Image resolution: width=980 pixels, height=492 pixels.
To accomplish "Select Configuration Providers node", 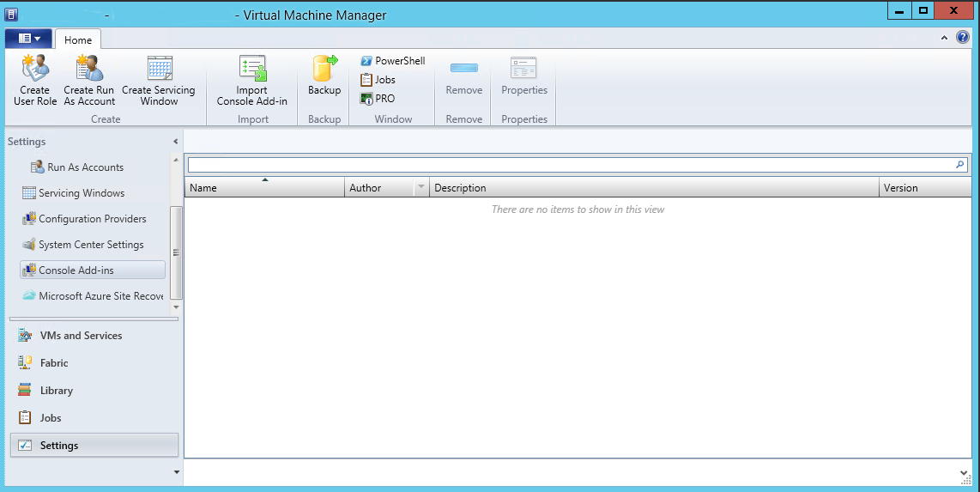I will (x=84, y=219).
